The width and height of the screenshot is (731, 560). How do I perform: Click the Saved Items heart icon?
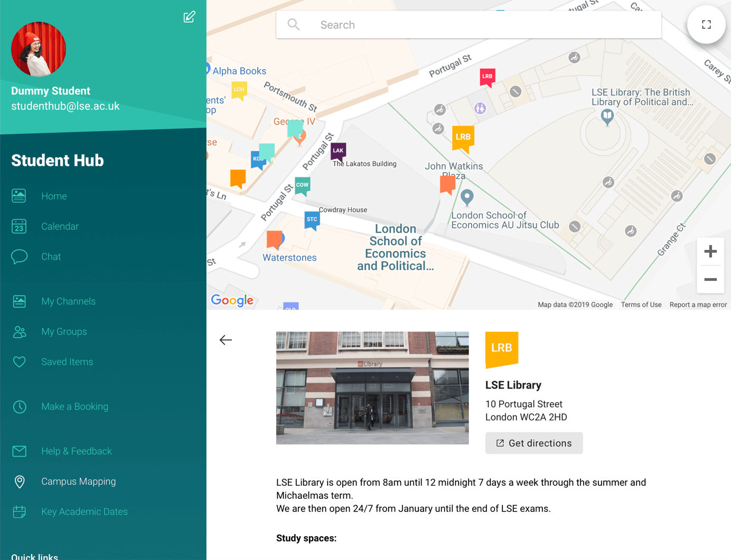point(19,362)
